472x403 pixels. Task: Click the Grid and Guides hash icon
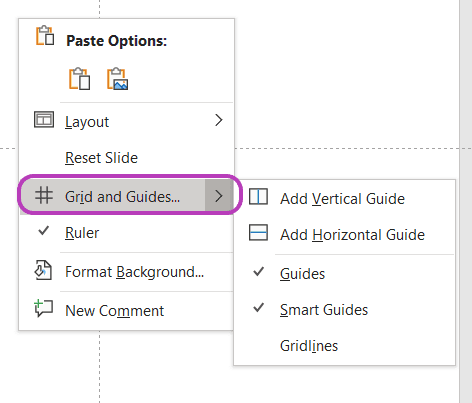44,195
